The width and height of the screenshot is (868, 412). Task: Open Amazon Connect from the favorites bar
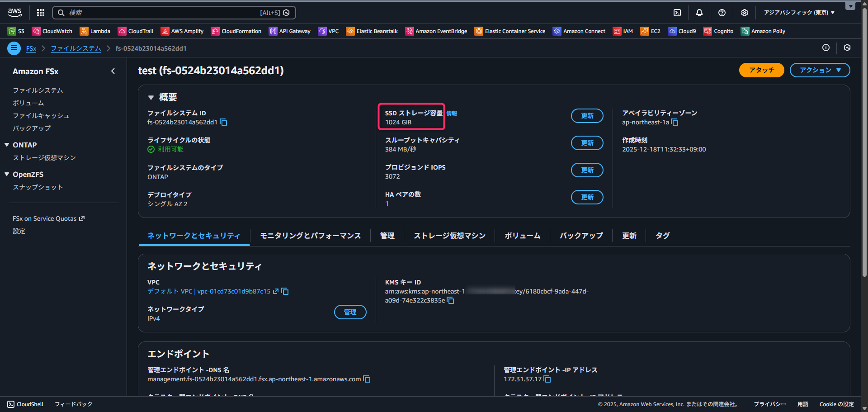click(579, 31)
